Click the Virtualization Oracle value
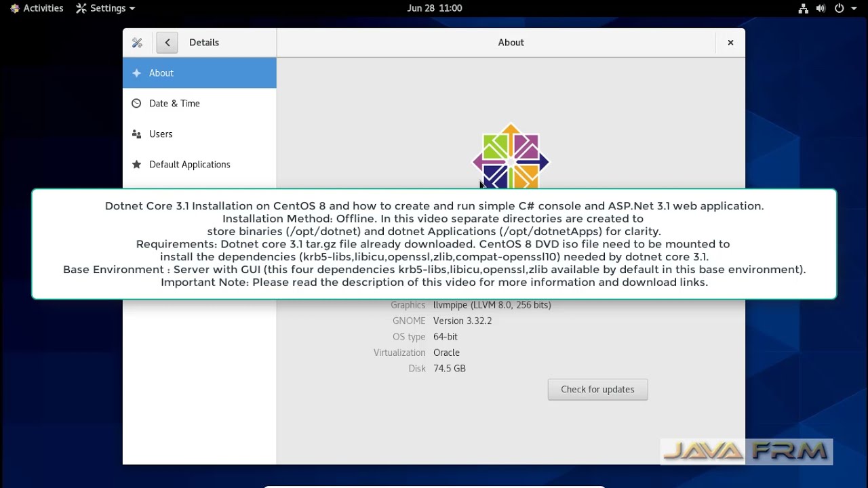The image size is (868, 488). [x=446, y=352]
